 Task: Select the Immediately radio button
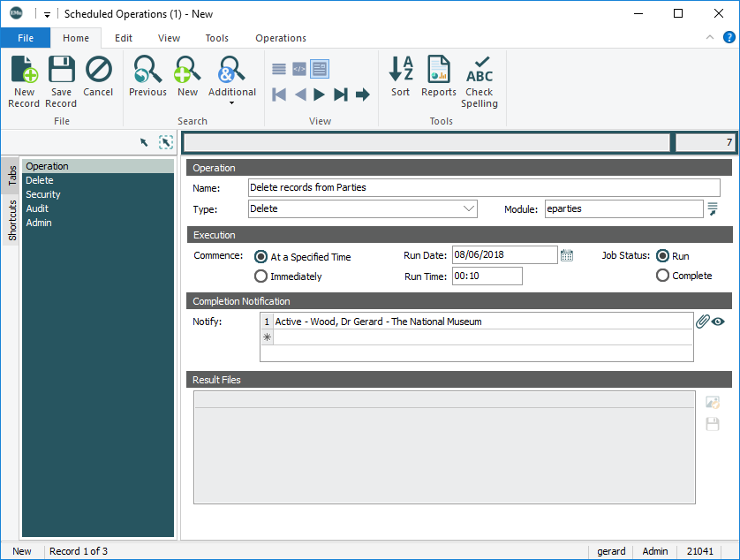(x=261, y=276)
